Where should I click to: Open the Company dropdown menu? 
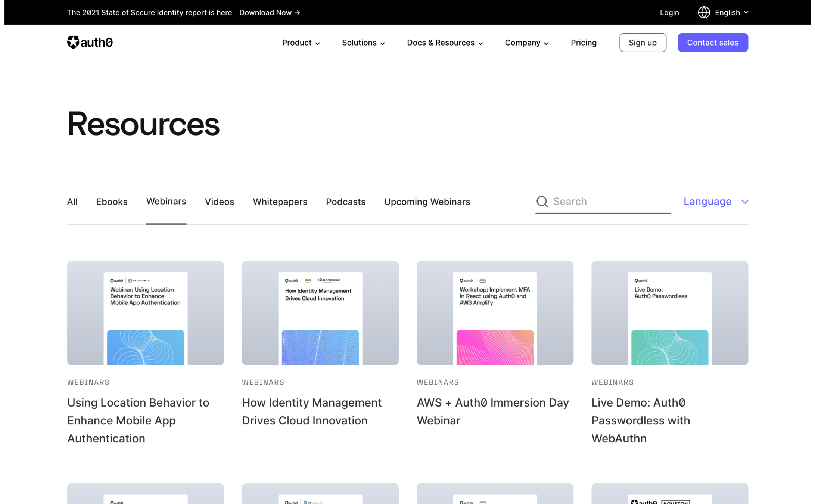pyautogui.click(x=526, y=43)
